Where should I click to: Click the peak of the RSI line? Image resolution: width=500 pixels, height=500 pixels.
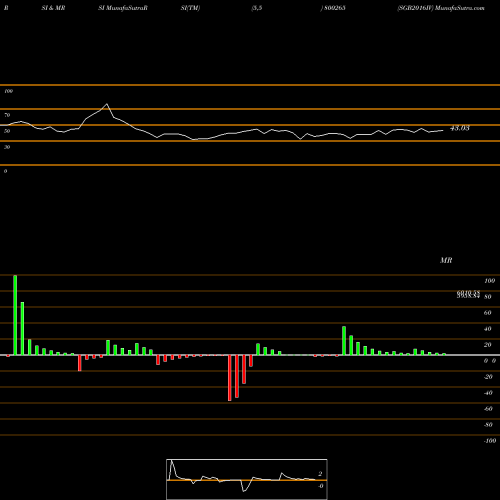[107, 104]
